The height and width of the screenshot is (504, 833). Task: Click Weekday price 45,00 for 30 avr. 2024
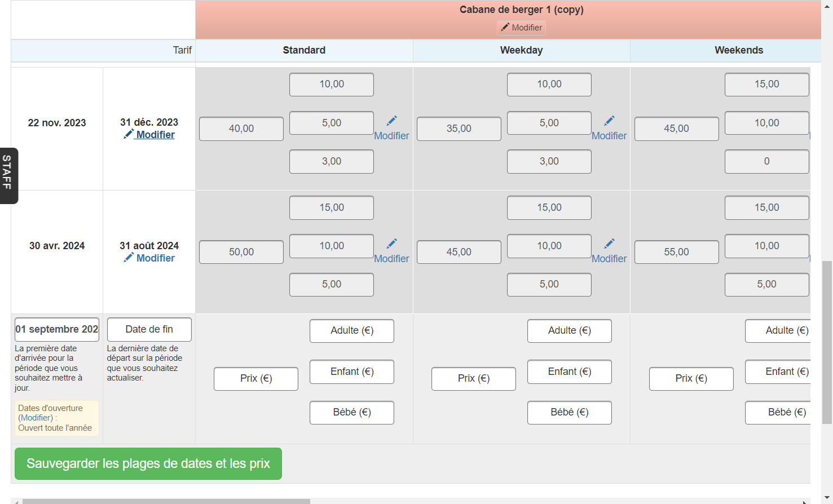pyautogui.click(x=459, y=252)
